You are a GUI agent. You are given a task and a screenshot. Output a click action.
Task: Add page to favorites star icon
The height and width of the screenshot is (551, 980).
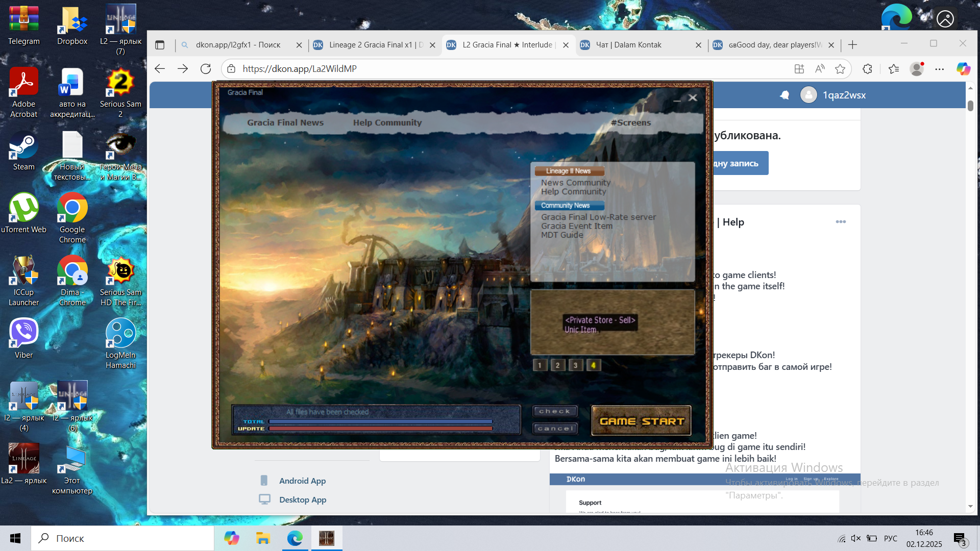tap(840, 69)
